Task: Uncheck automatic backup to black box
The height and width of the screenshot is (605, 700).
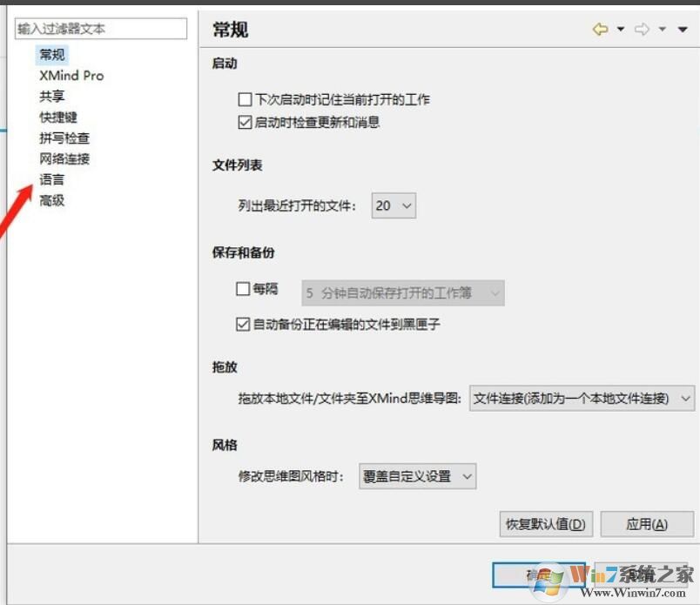Action: [x=245, y=325]
